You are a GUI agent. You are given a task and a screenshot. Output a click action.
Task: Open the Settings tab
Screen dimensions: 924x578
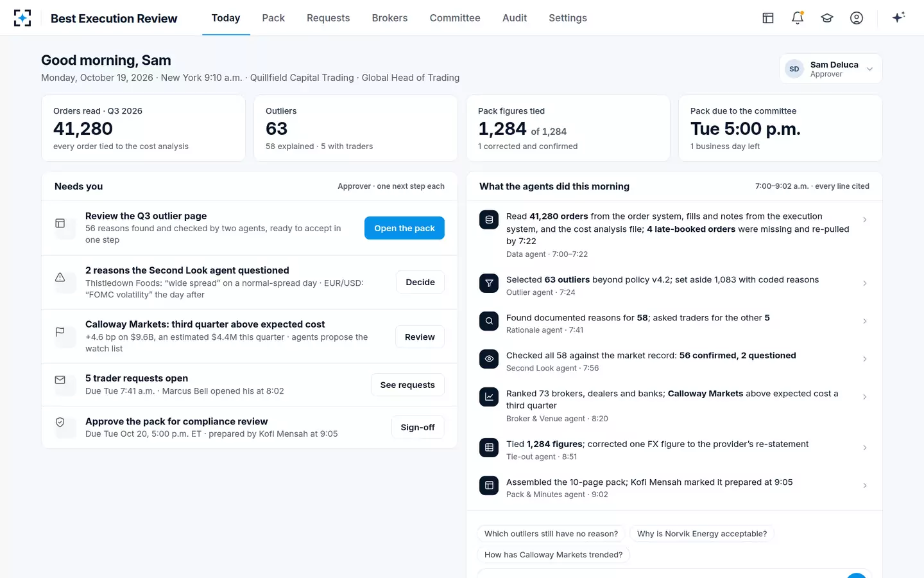tap(568, 18)
